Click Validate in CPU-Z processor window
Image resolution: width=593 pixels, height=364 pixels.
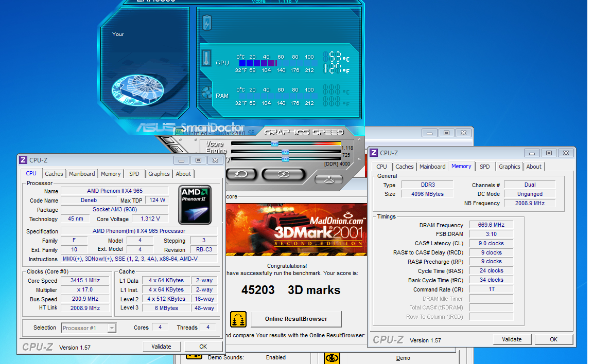tap(162, 347)
